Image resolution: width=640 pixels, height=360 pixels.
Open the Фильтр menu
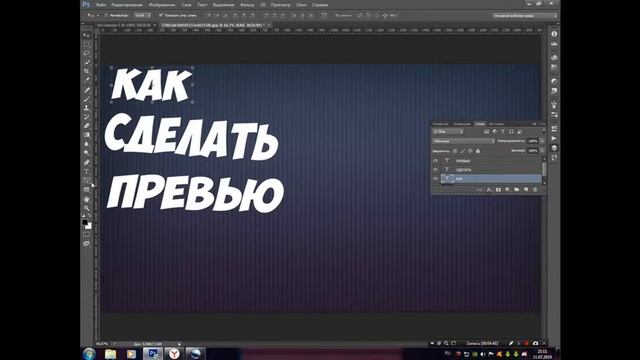coord(247,5)
